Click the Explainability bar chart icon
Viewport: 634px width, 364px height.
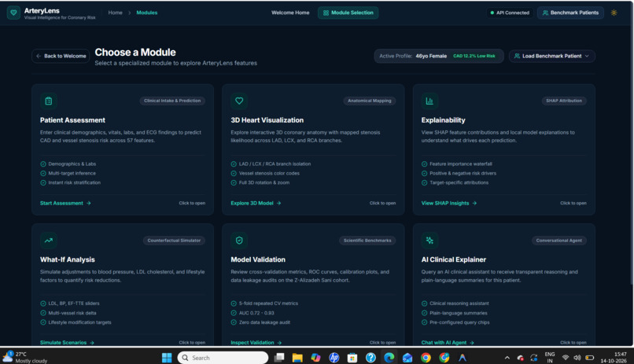(x=429, y=101)
